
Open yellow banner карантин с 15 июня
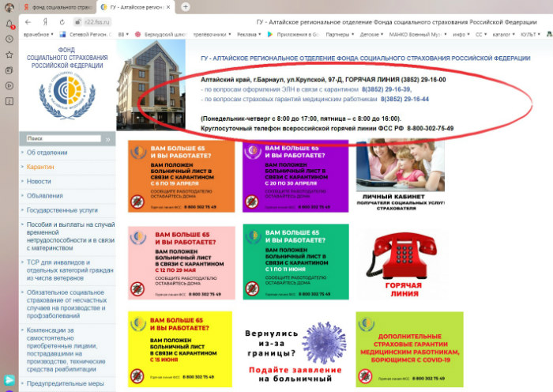pyautogui.click(x=180, y=349)
